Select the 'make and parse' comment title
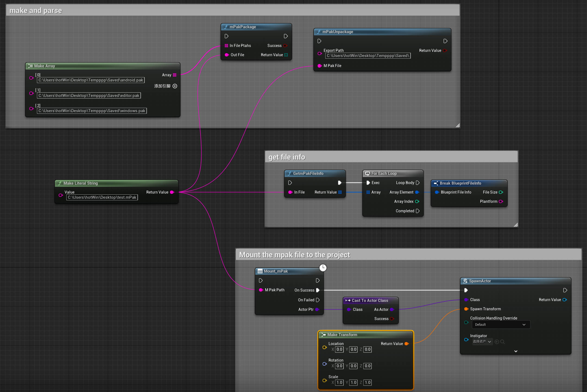Screen dimensions: 587x392 click(x=36, y=11)
